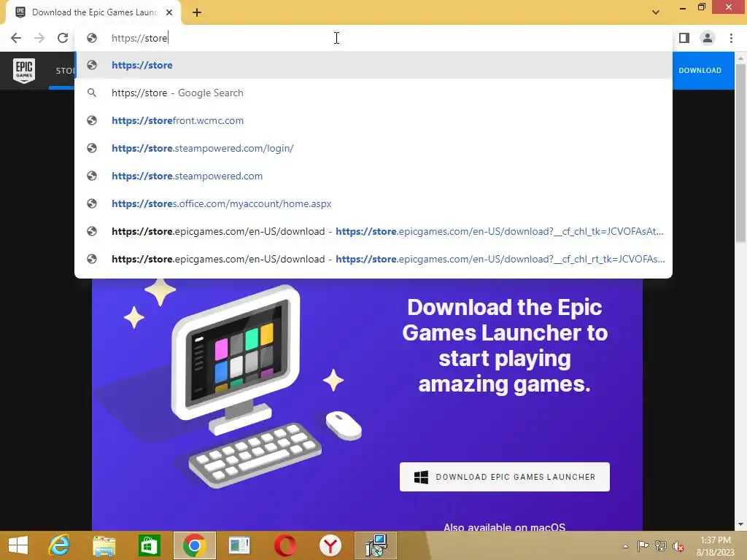Image resolution: width=747 pixels, height=560 pixels.
Task: Click the Chrome taskbar icon
Action: [194, 545]
